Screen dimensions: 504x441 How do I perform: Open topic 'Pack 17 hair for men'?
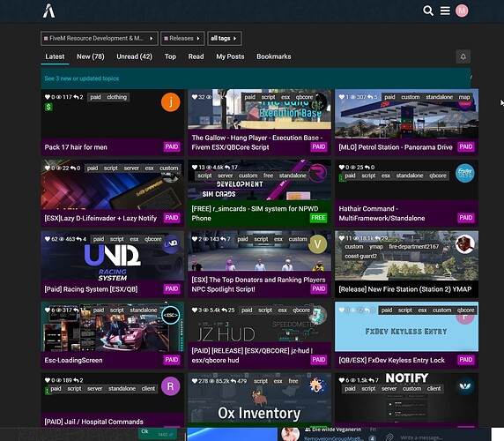pyautogui.click(x=76, y=147)
